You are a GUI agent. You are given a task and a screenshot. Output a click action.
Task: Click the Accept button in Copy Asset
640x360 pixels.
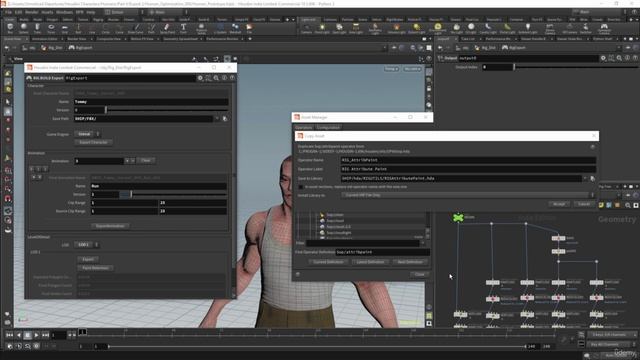tap(559, 204)
